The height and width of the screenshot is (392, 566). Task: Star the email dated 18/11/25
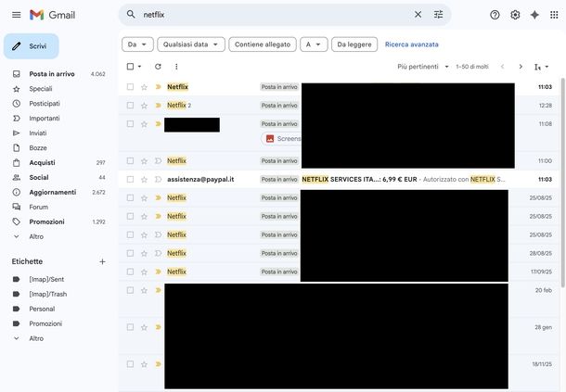[x=144, y=364]
